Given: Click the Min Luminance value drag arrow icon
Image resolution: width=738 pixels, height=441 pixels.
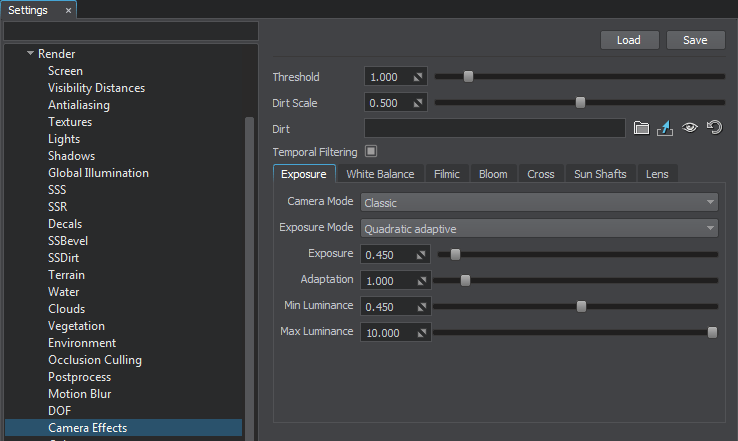Looking at the screenshot, I should 422,307.
